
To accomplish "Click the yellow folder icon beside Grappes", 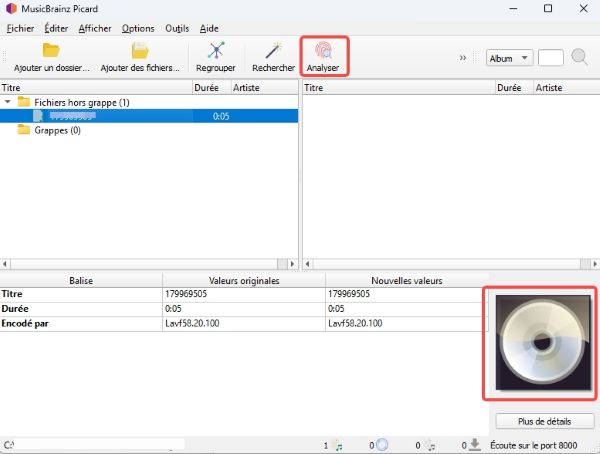I will pos(24,129).
